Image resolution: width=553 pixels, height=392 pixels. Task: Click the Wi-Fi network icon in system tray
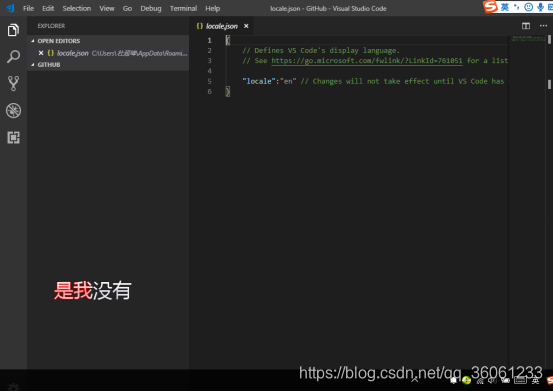[x=480, y=381]
